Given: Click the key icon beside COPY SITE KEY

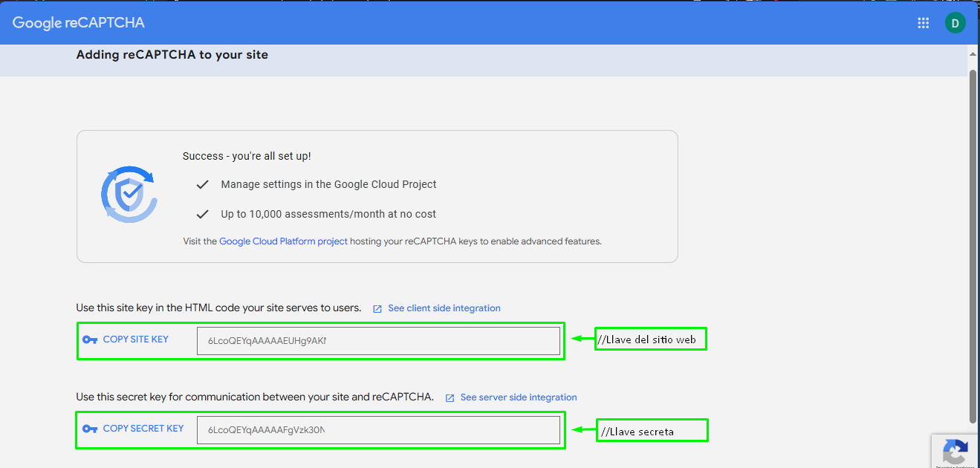Looking at the screenshot, I should (90, 340).
